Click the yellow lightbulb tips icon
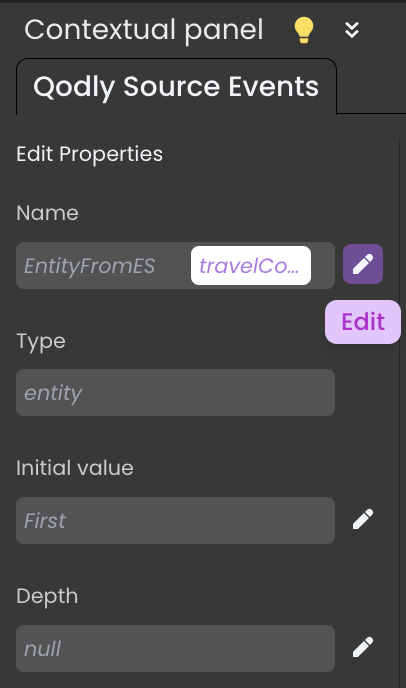The width and height of the screenshot is (406, 688). point(303,30)
